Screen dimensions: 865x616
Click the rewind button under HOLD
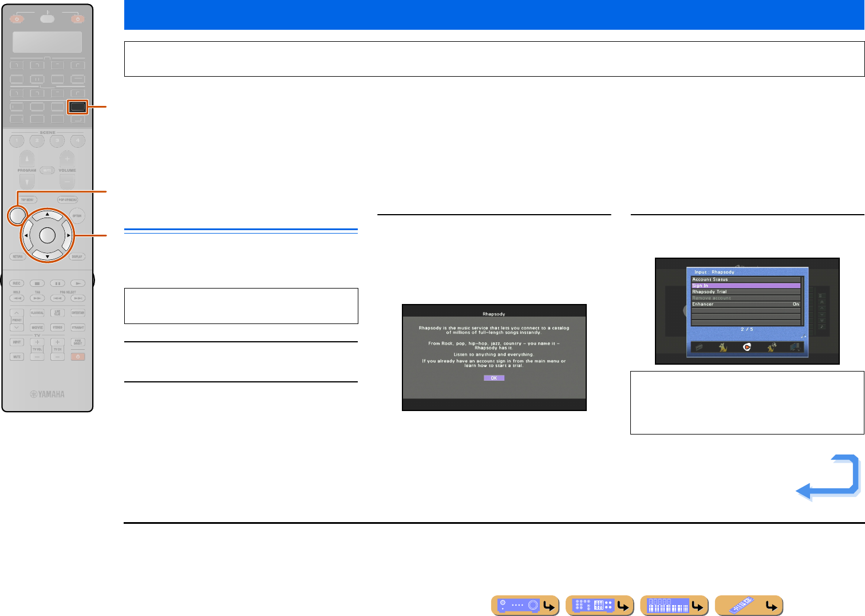click(17, 298)
